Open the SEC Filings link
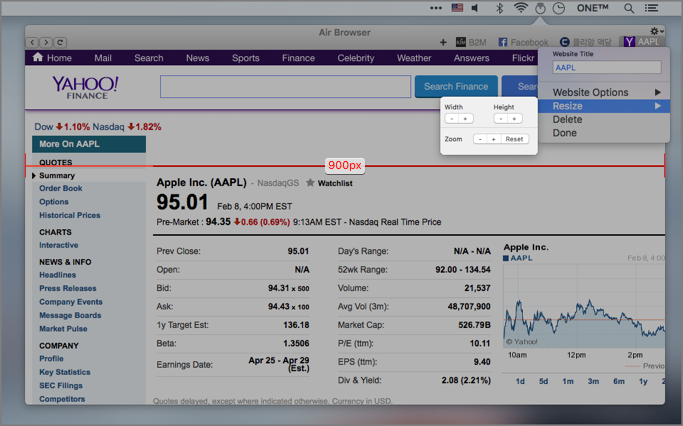The image size is (683, 426). tap(61, 385)
